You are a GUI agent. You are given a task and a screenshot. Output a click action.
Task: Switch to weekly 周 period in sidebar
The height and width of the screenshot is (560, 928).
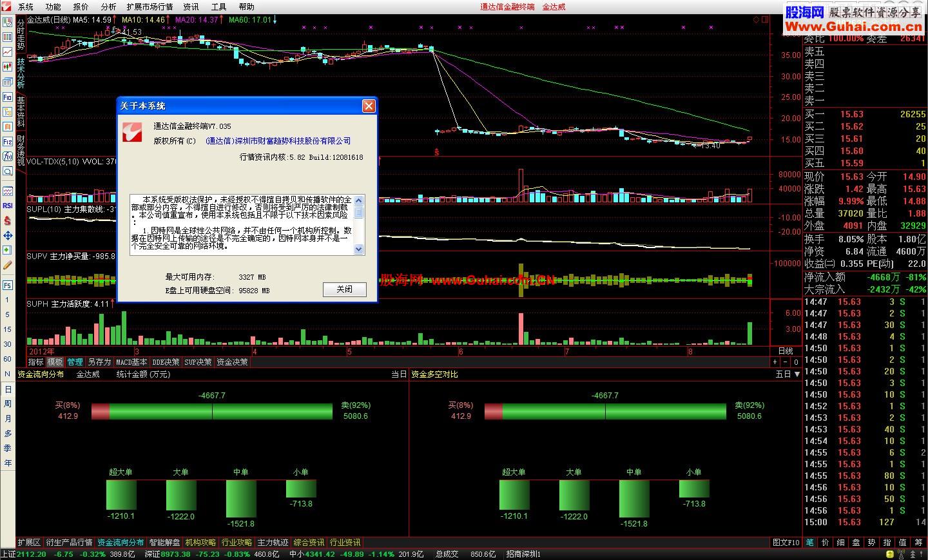click(x=8, y=404)
